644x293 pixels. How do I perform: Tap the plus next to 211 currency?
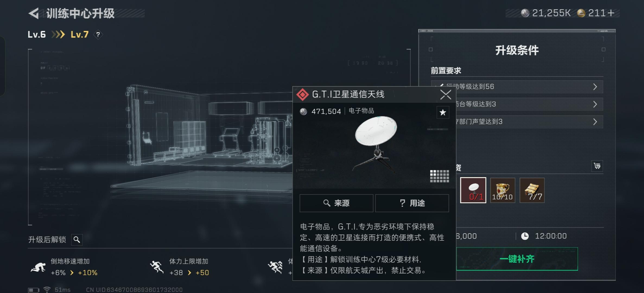click(611, 13)
